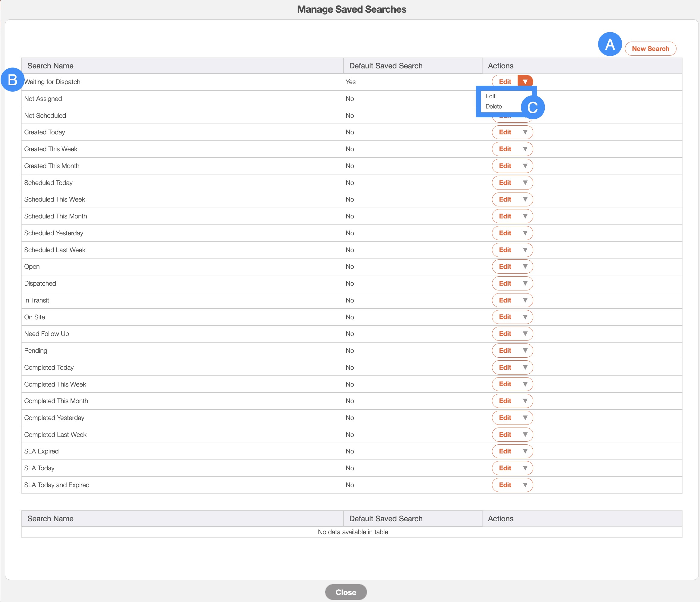This screenshot has width=700, height=602.
Task: Sort by Search Name column header
Action: click(50, 66)
